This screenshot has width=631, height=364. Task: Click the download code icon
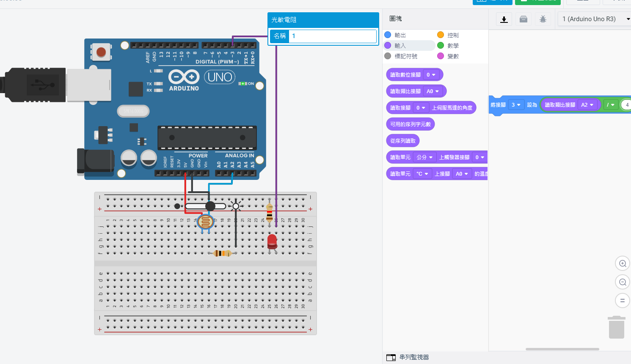pyautogui.click(x=504, y=19)
